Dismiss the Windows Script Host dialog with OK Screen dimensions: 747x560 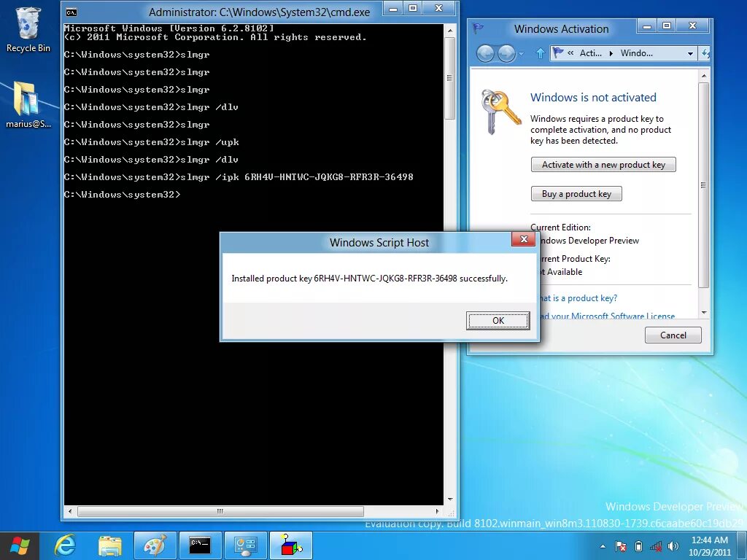click(498, 321)
